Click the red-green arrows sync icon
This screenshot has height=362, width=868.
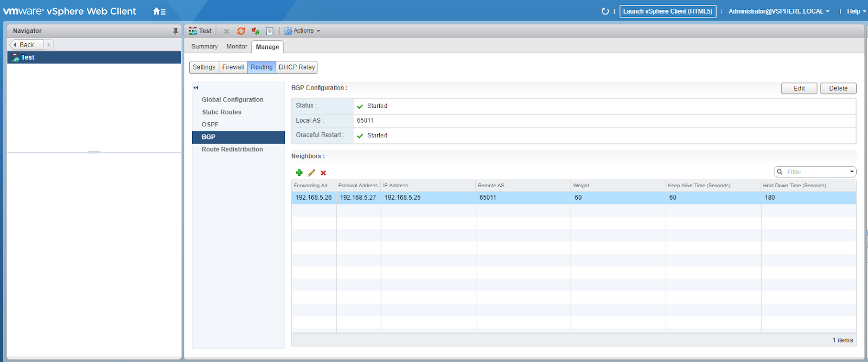256,31
